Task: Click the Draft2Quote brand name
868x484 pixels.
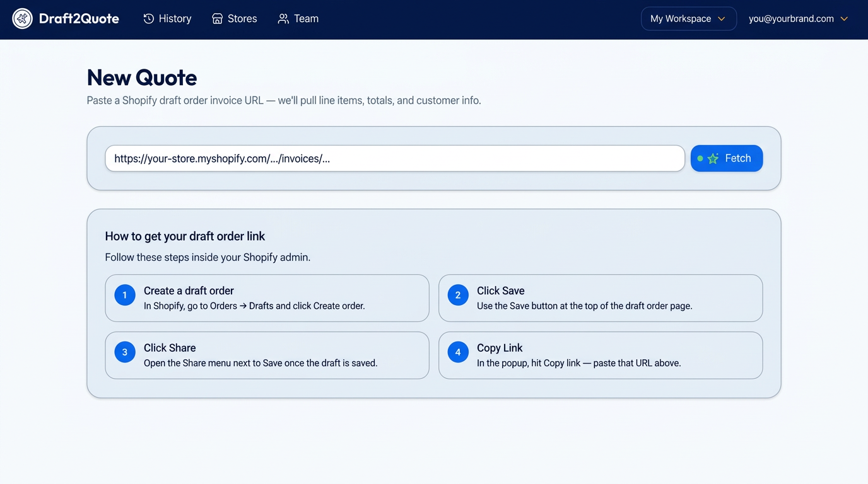Action: pyautogui.click(x=79, y=19)
